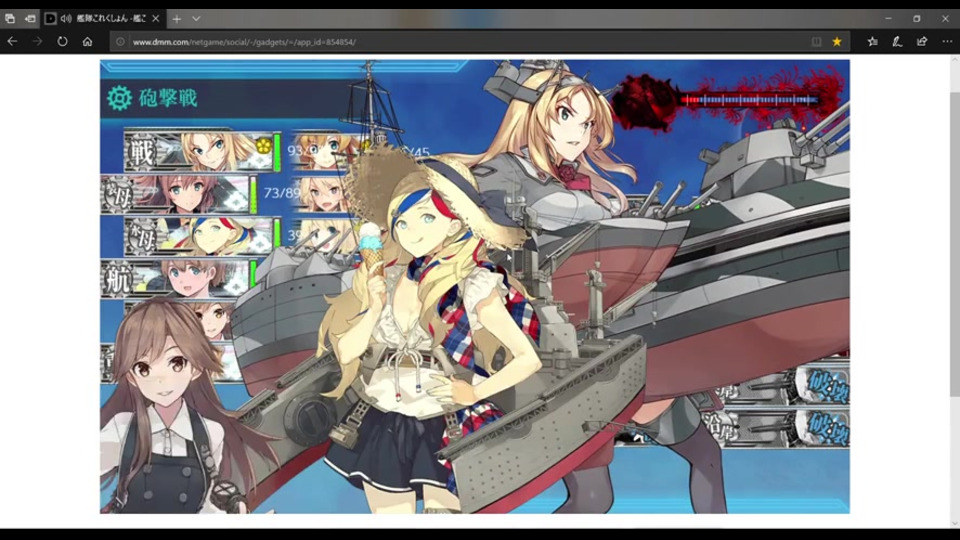This screenshot has height=540, width=960.
Task: Click the 砲撃戦 phase title
Action: point(168,98)
